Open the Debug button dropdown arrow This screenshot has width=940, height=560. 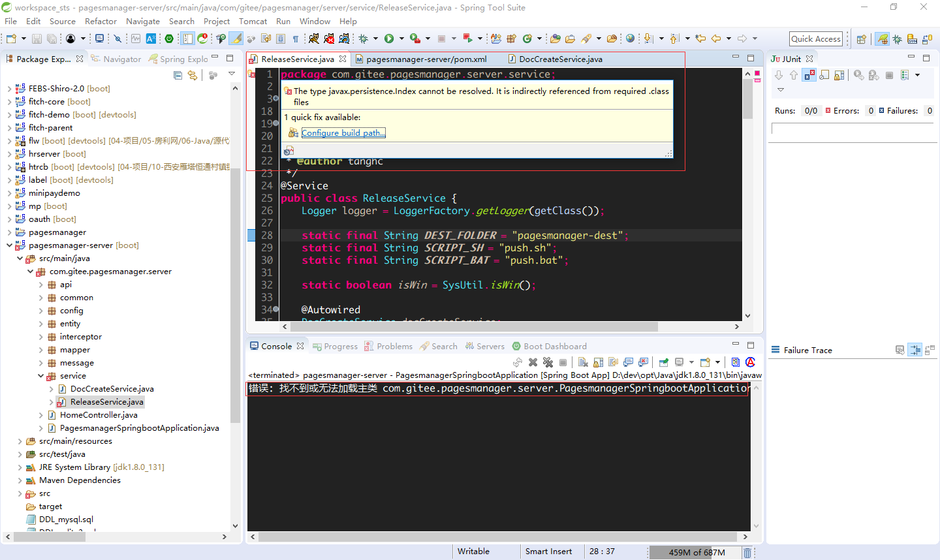coord(375,39)
